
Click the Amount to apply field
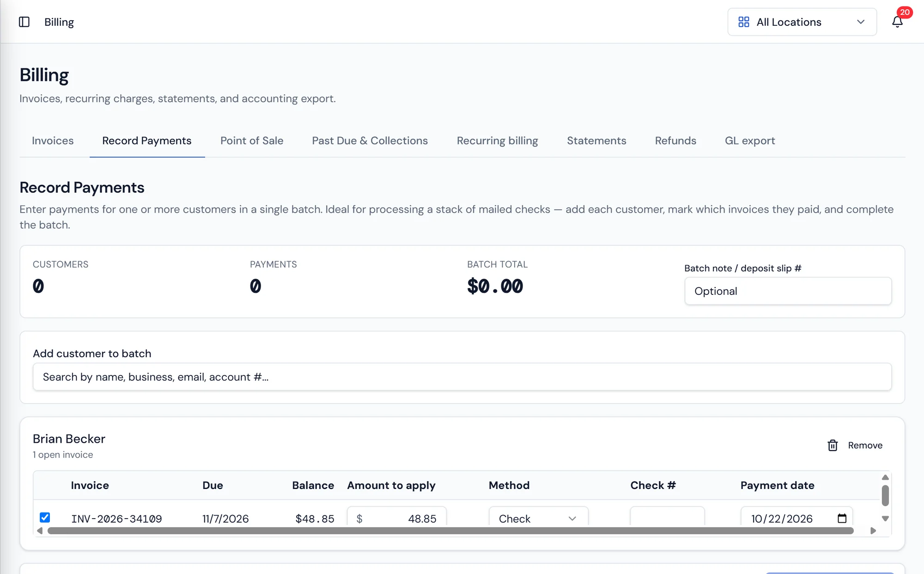tap(397, 517)
